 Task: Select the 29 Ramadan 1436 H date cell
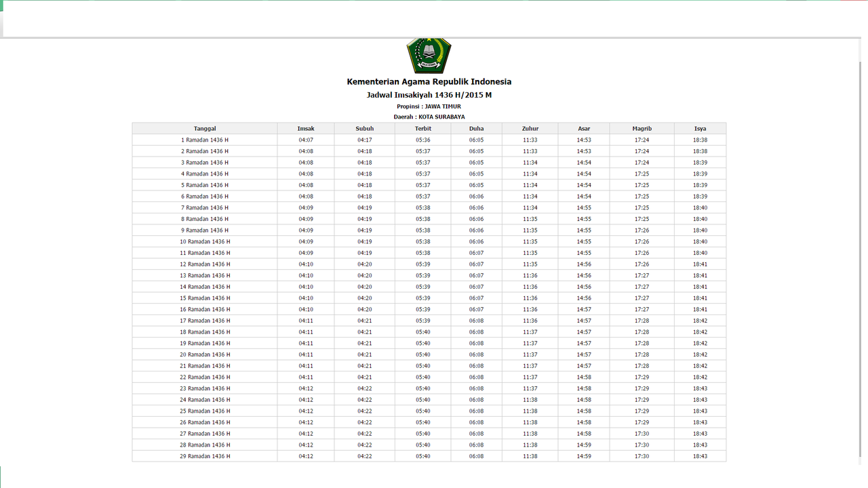(205, 456)
